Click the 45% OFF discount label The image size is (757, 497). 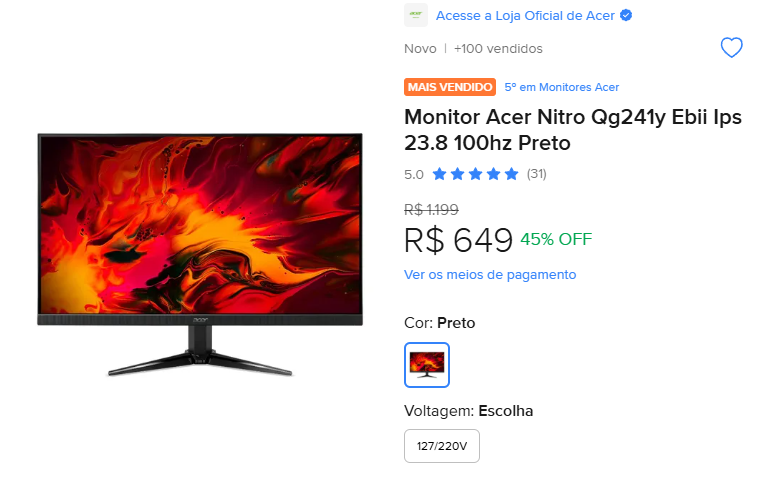(556, 239)
